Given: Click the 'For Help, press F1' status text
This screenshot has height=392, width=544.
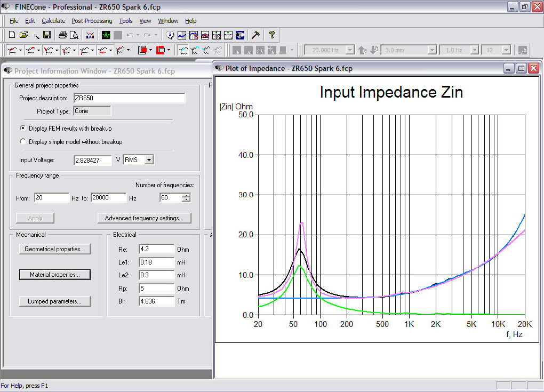Looking at the screenshot, I should tap(25, 386).
